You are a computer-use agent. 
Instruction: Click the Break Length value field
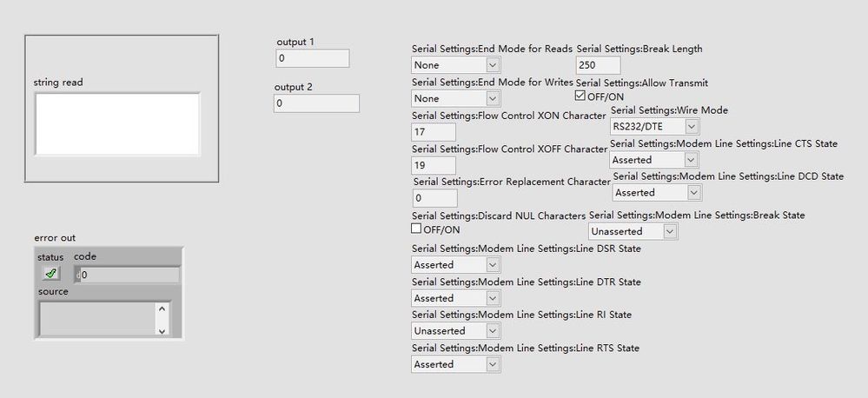598,65
